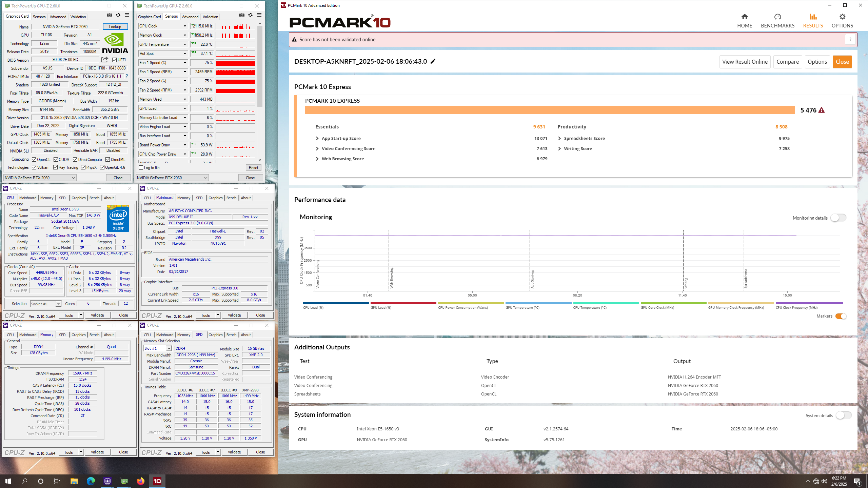The width and height of the screenshot is (868, 488).
Task: Open the Benchmarks section in PCMark
Action: click(777, 21)
